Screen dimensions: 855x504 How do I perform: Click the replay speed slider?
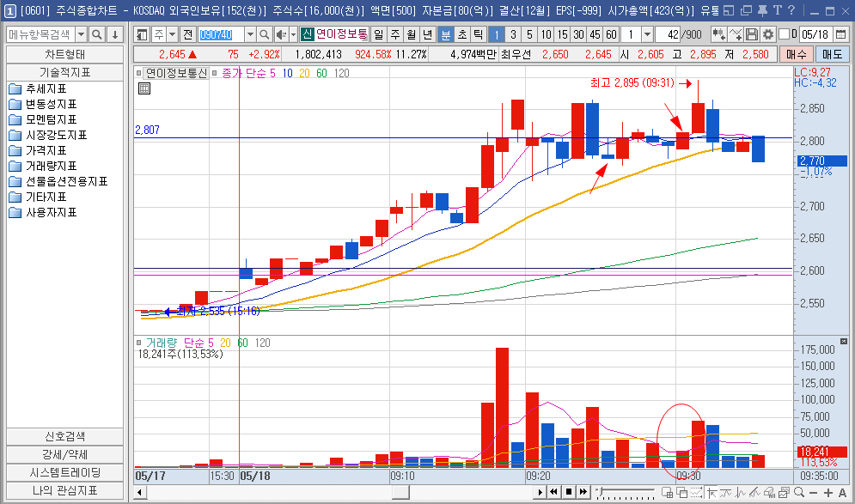pyautogui.click(x=627, y=492)
